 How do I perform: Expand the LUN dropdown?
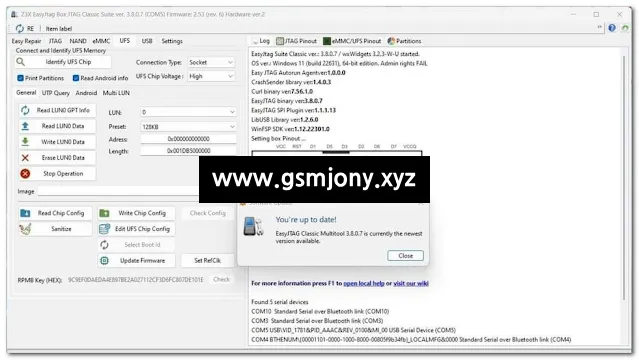[x=188, y=112]
